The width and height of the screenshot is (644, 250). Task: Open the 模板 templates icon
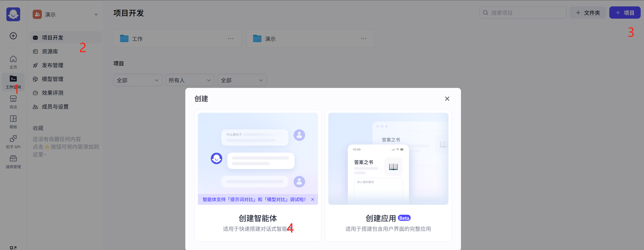[13, 122]
